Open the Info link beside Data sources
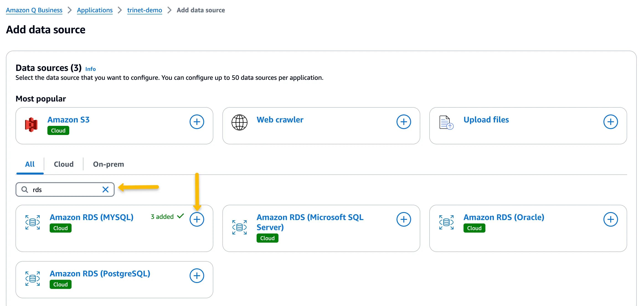Image resolution: width=644 pixels, height=306 pixels. tap(90, 69)
